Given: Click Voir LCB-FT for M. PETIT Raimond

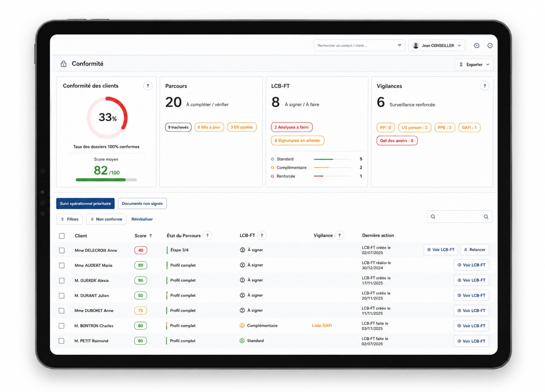Looking at the screenshot, I should click(471, 341).
